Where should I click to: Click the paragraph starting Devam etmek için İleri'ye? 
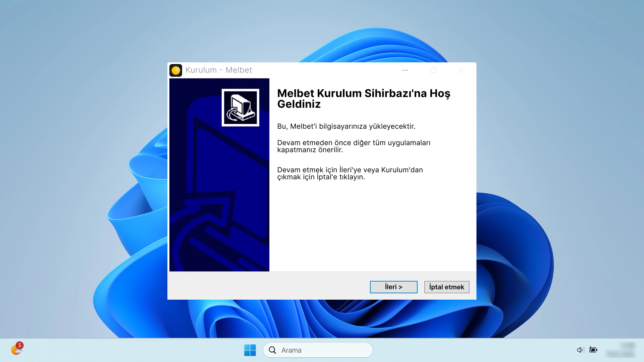pos(350,173)
